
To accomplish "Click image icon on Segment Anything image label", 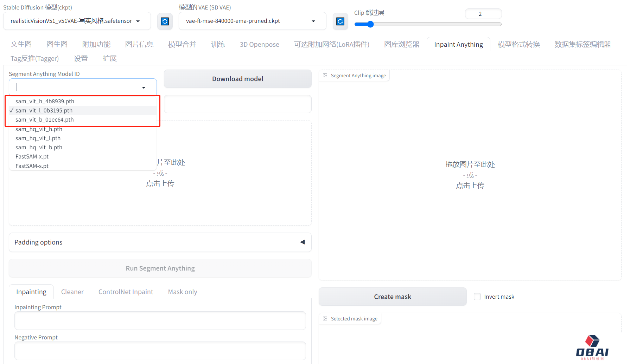I will click(x=325, y=76).
